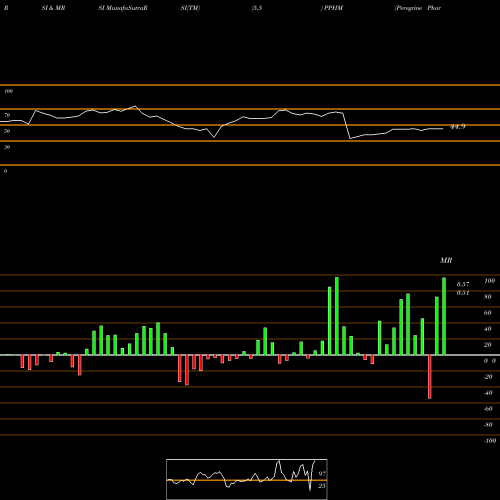
Task: Click the MR axis label 80
Action: (x=488, y=297)
